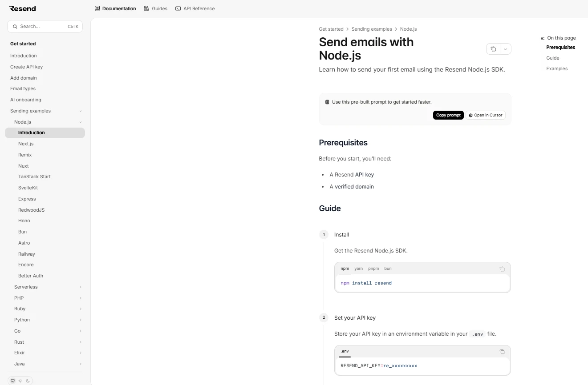Switch to dark theme
This screenshot has width=588, height=385.
28,381
